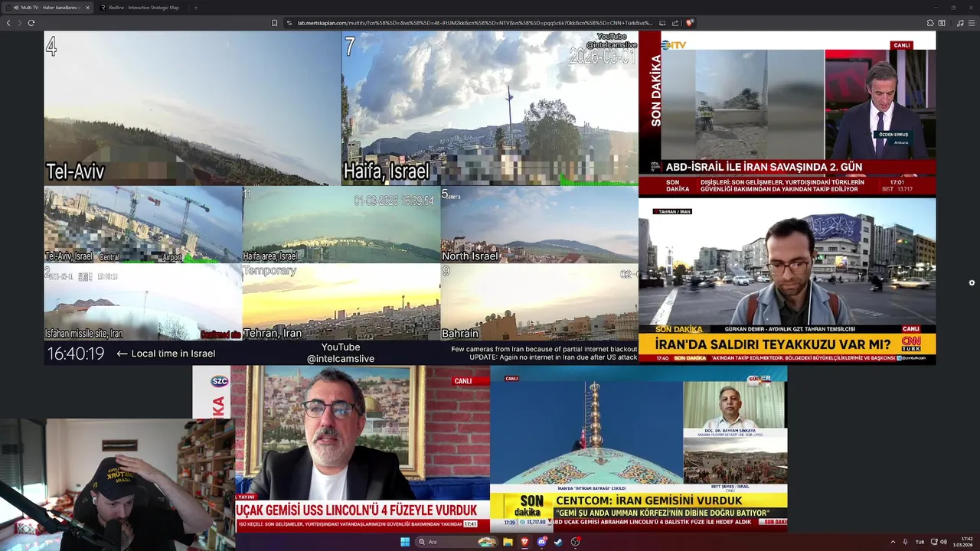Click the share icon in address bar
The image size is (980, 551).
[x=676, y=23]
